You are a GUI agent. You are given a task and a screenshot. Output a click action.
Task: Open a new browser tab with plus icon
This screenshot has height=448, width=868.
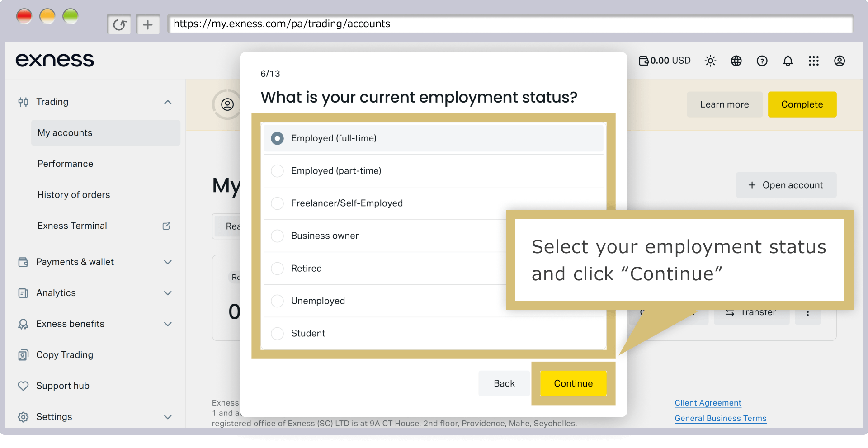148,24
